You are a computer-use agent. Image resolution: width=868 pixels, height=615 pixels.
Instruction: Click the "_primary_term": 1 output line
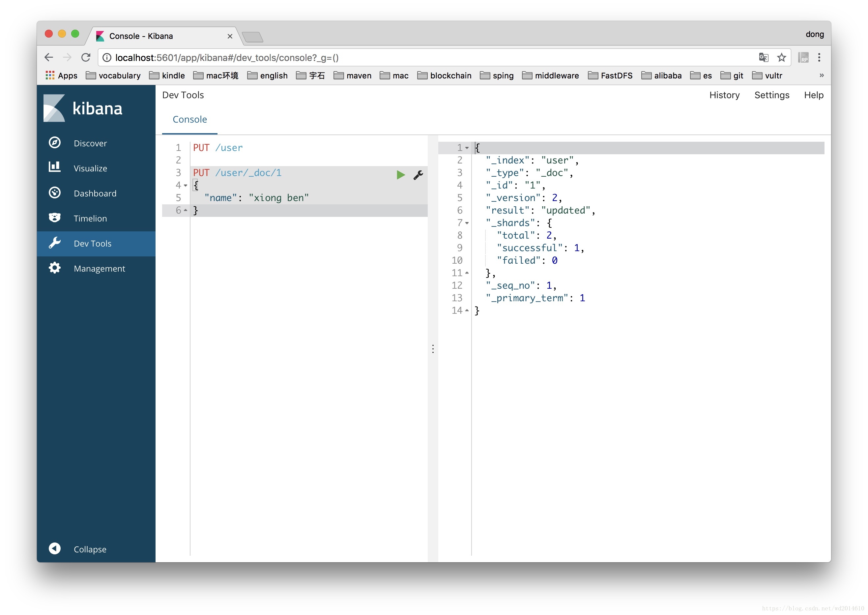tap(535, 298)
